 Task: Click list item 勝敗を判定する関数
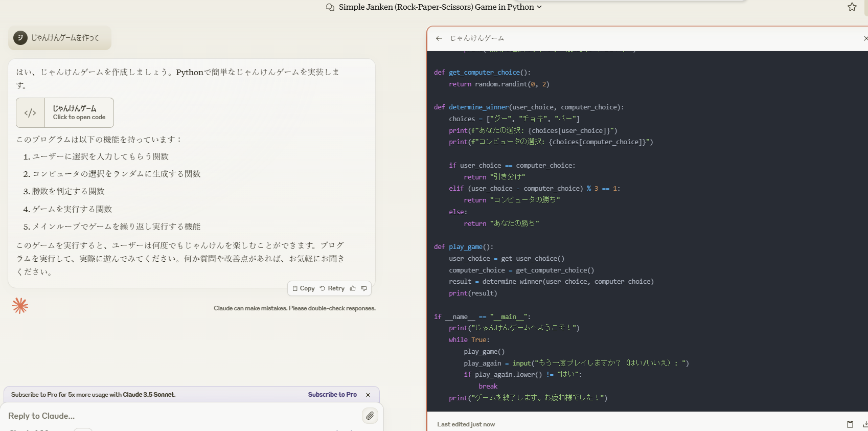click(68, 191)
